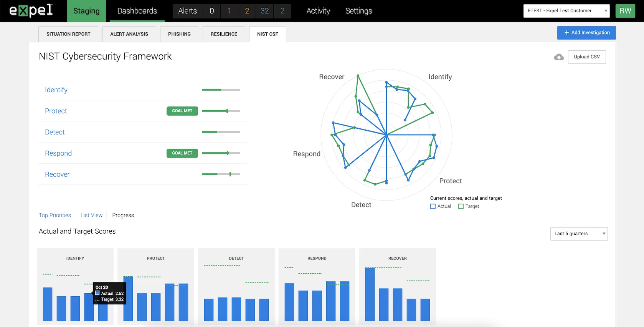Toggle the Actual legend checkbox
The image size is (644, 327).
click(x=433, y=206)
